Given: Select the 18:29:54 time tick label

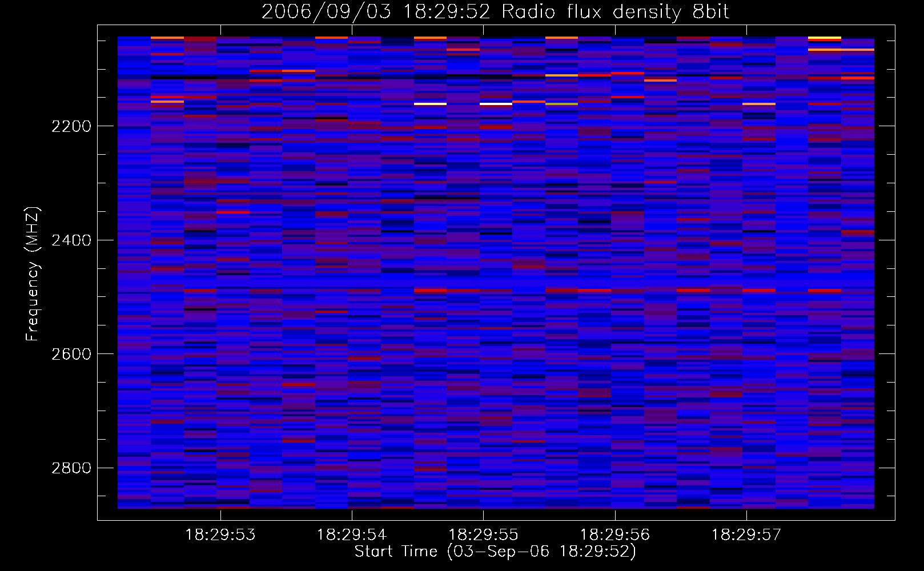Looking at the screenshot, I should click(x=352, y=535).
